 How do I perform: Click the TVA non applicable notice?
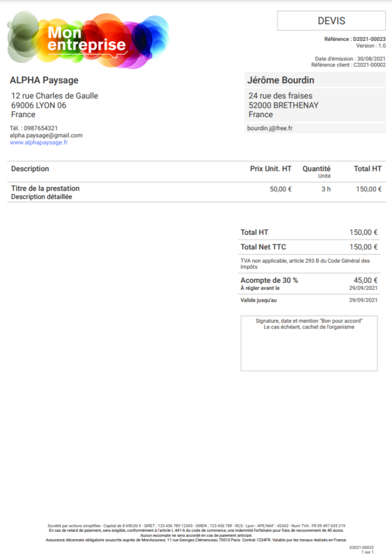coord(304,264)
